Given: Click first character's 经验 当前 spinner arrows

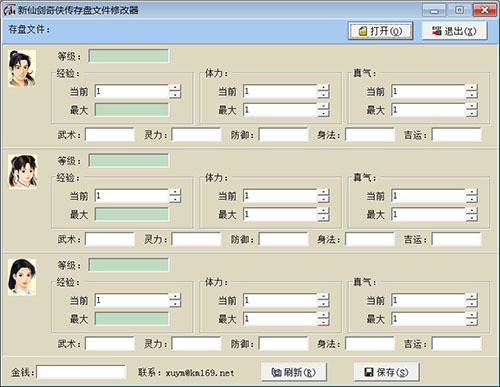Looking at the screenshot, I should pyautogui.click(x=175, y=91).
